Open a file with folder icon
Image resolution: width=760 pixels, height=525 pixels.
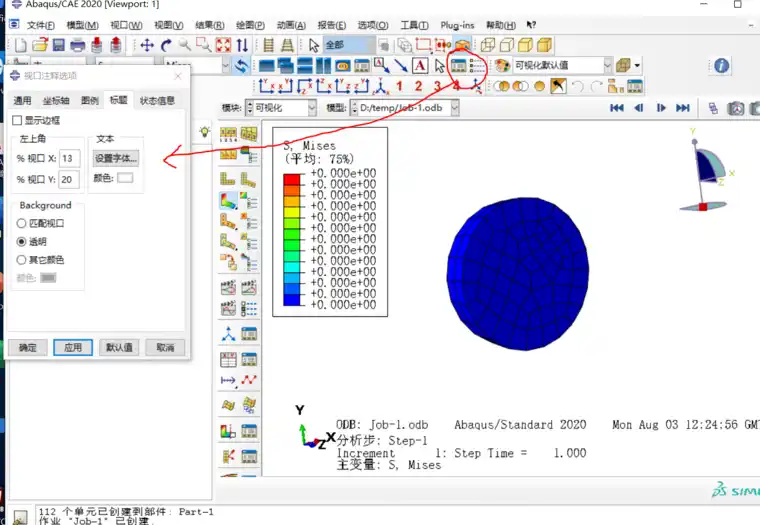pyautogui.click(x=40, y=45)
